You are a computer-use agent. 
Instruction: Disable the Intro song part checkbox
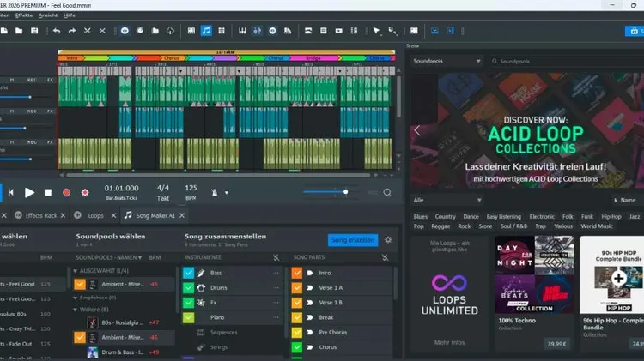tap(297, 273)
